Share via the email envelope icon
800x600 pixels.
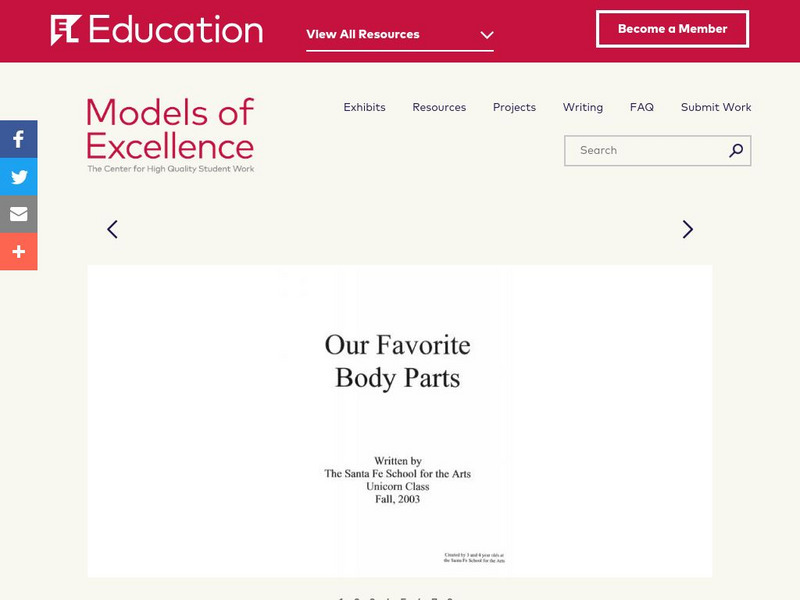coord(18,214)
